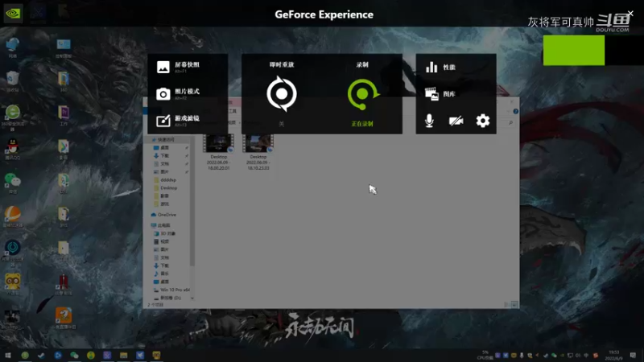The image size is (644, 362).
Task: Select 快速访问 in Explorer navigation pane
Action: point(166,139)
